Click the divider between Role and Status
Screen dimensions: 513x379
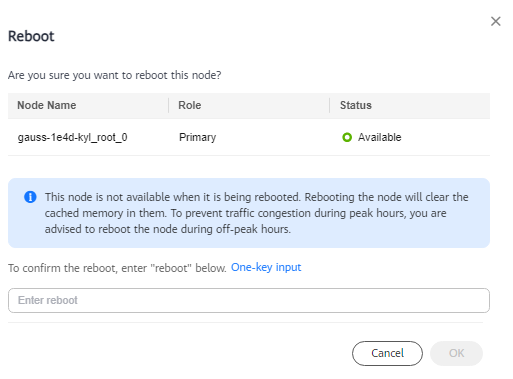[x=330, y=105]
